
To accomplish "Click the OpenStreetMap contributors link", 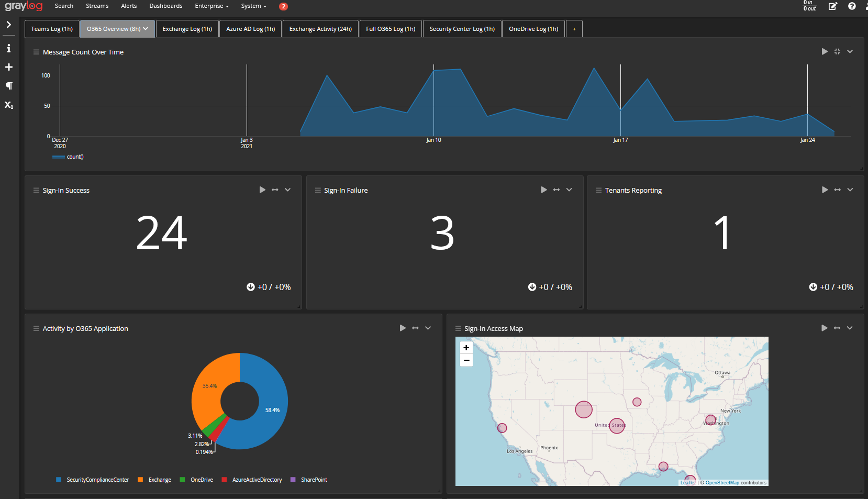I will click(722, 483).
